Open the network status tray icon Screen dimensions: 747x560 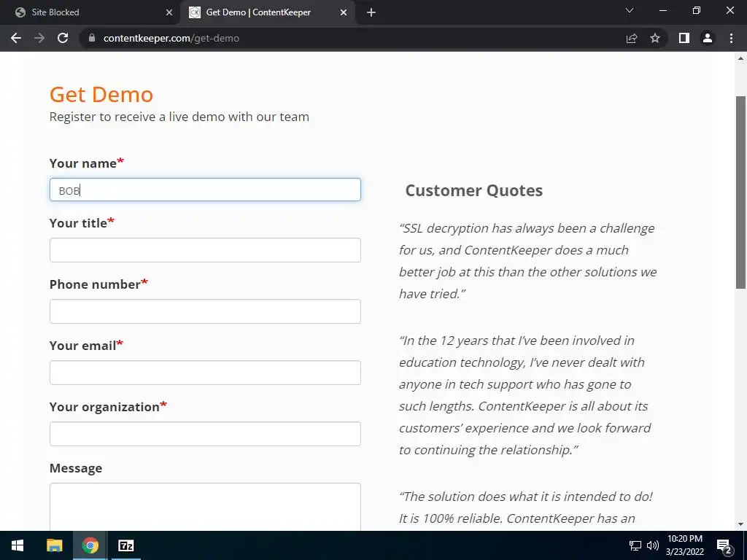pos(635,545)
